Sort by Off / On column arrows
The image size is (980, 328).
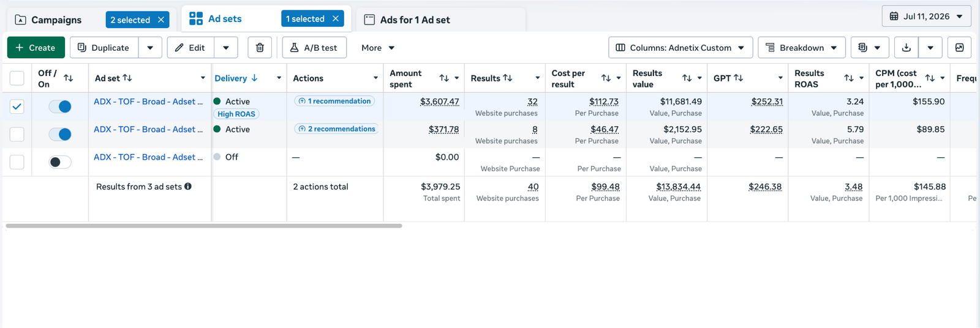pyautogui.click(x=68, y=78)
